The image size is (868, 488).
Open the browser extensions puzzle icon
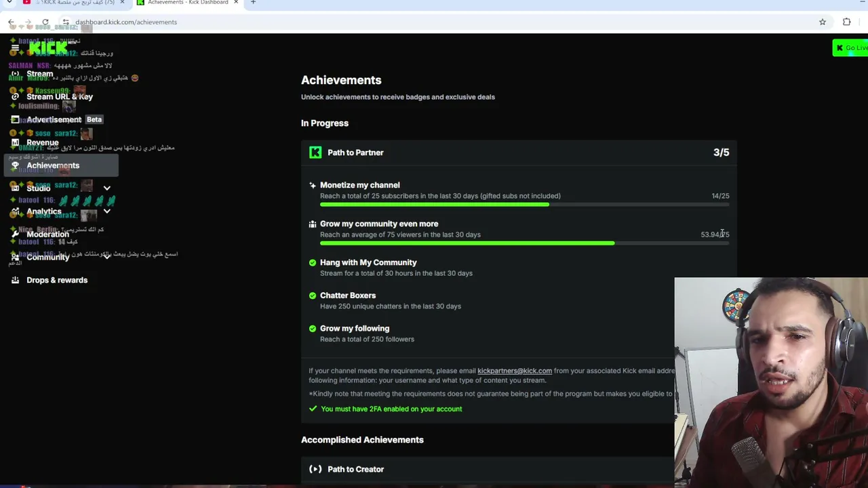pos(846,22)
